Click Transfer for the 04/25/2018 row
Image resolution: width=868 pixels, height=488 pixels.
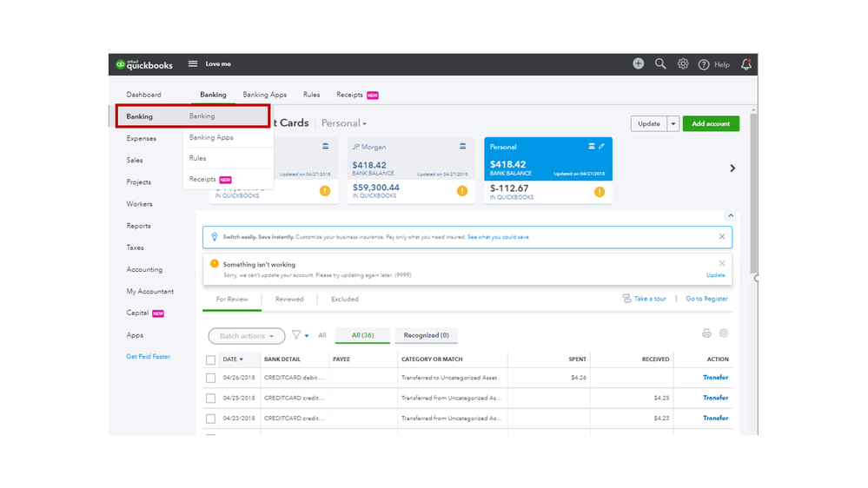(x=715, y=398)
